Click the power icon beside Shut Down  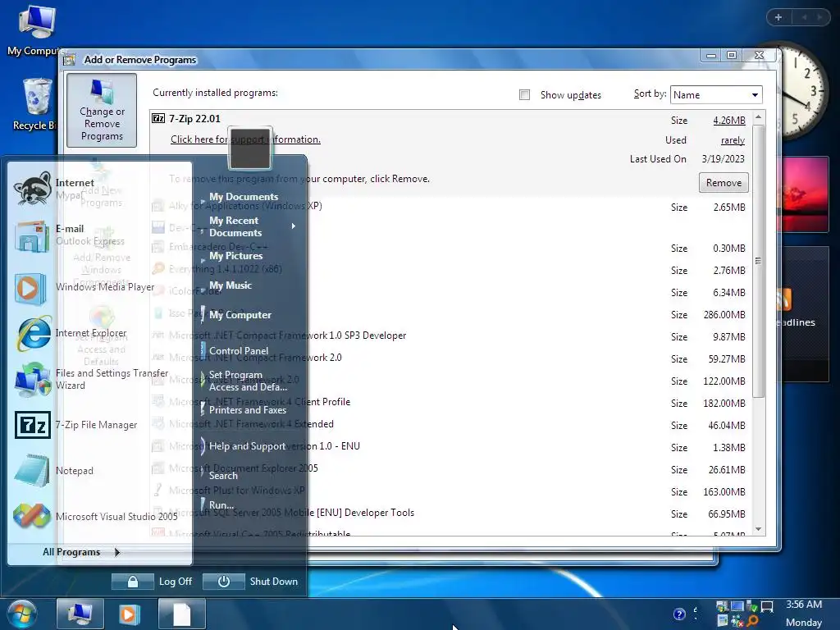[x=224, y=582]
